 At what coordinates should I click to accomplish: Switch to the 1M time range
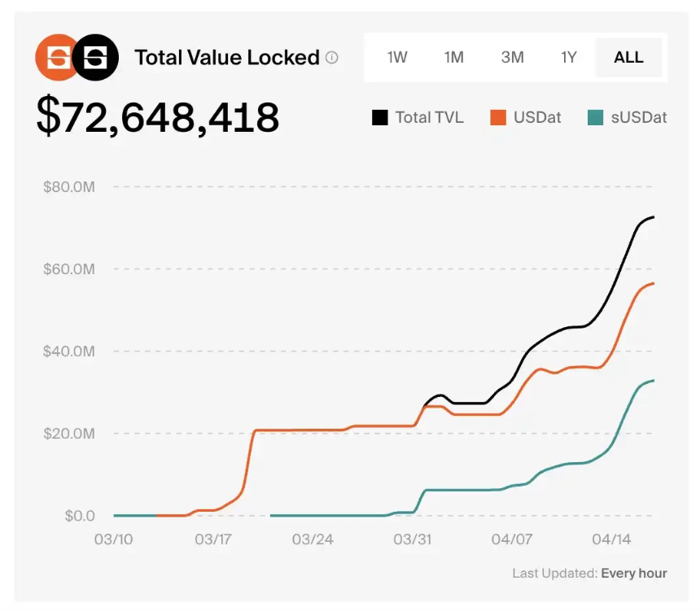pos(454,58)
